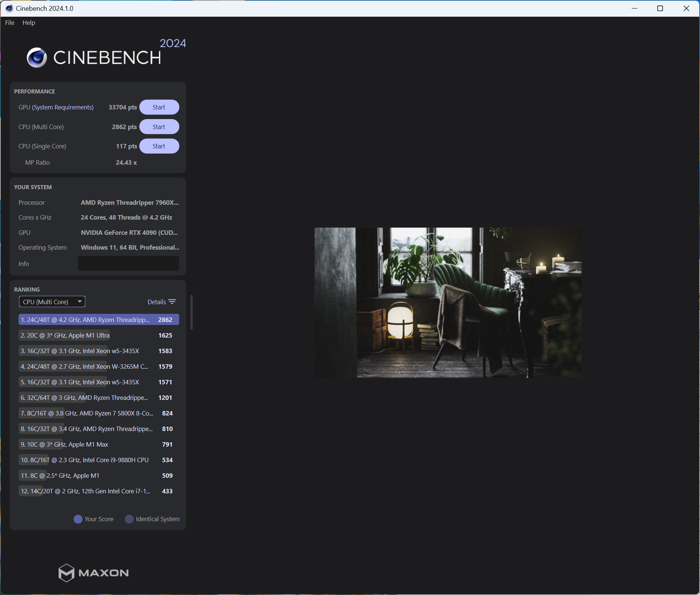Click the 24 Cores, 48 Threads value

tap(126, 217)
